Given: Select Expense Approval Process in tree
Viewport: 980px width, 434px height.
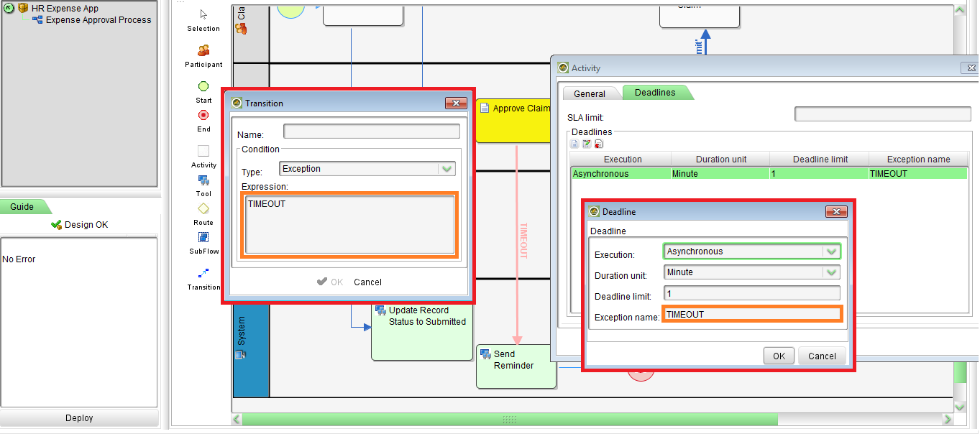Looking at the screenshot, I should point(99,20).
